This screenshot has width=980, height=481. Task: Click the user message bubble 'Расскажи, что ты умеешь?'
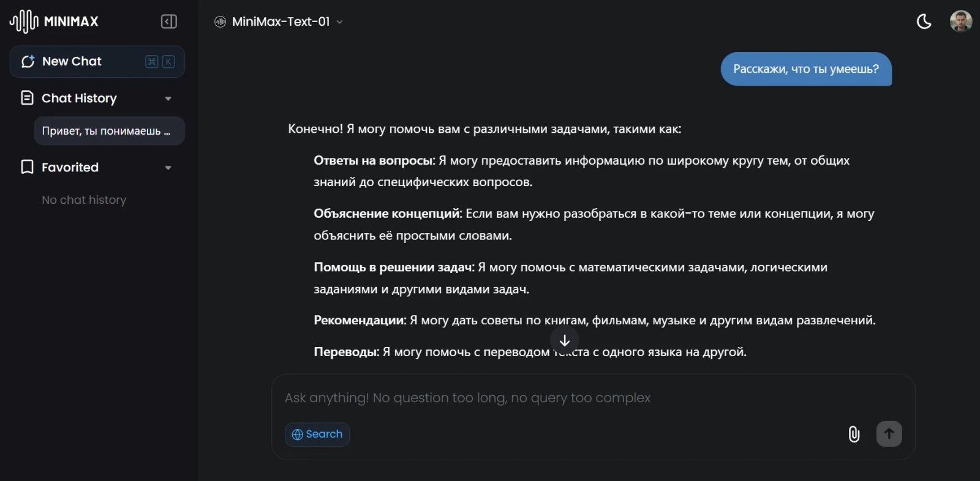tap(805, 69)
